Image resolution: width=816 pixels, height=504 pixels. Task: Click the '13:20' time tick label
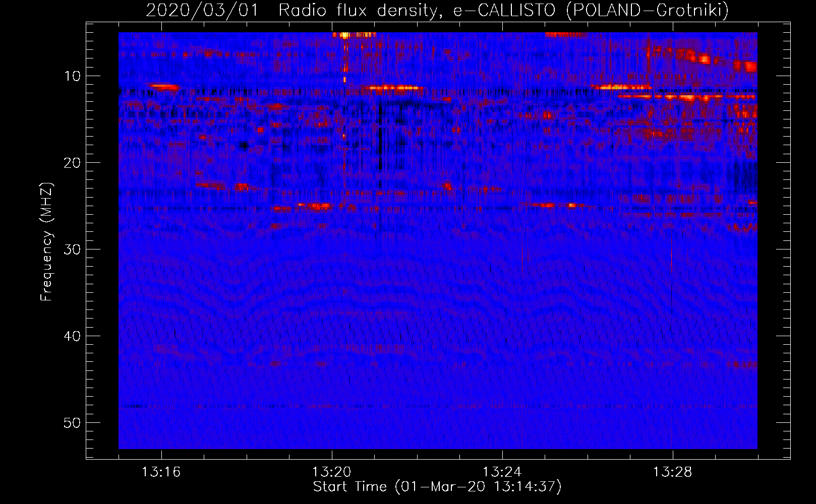pos(331,472)
